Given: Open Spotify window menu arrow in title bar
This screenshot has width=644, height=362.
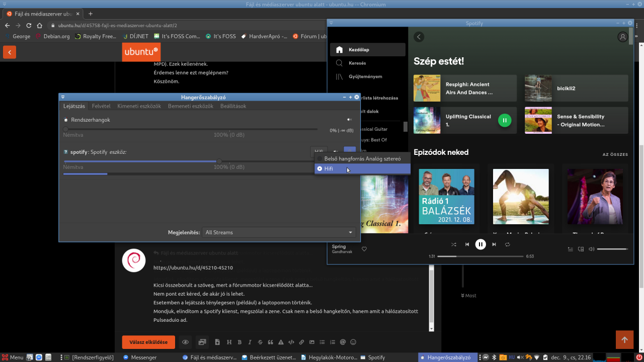Looking at the screenshot, I should [x=331, y=23].
